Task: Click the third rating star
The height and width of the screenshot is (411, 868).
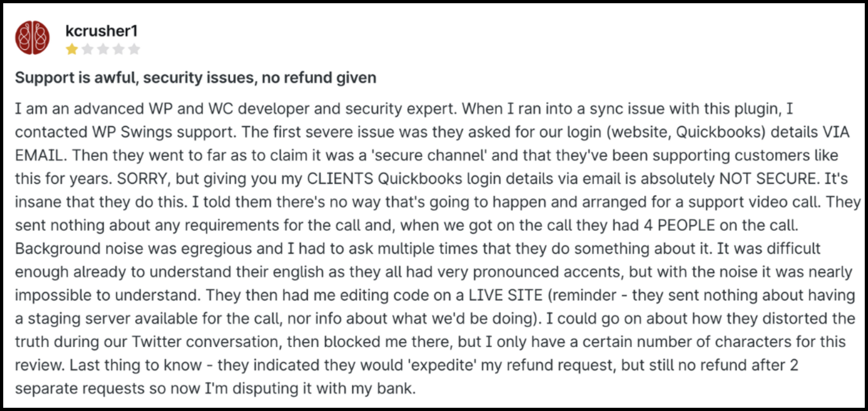Action: coord(103,50)
